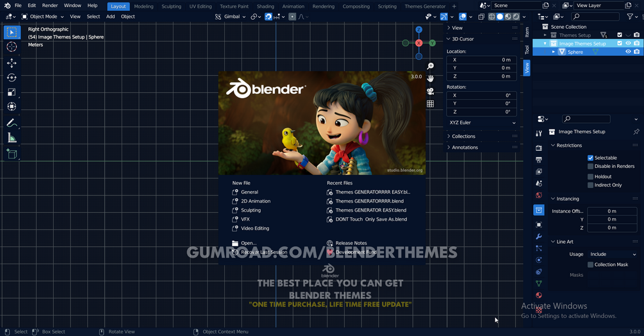The width and height of the screenshot is (644, 336).
Task: Select the Scale tool
Action: (12, 92)
